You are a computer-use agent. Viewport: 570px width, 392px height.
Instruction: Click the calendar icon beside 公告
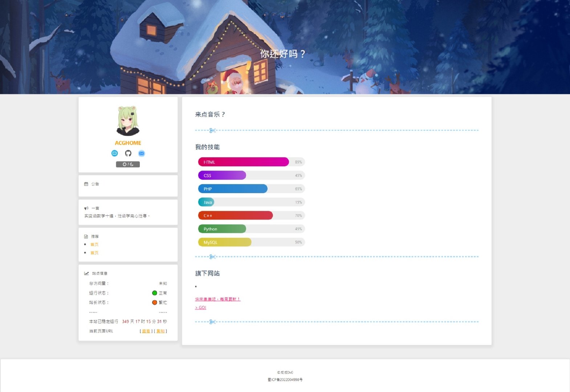(x=86, y=184)
